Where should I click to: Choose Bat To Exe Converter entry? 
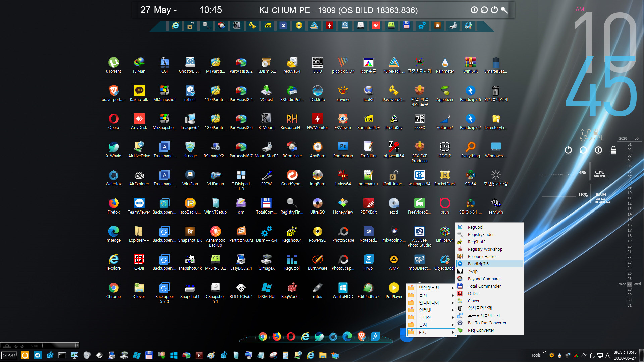pyautogui.click(x=489, y=323)
